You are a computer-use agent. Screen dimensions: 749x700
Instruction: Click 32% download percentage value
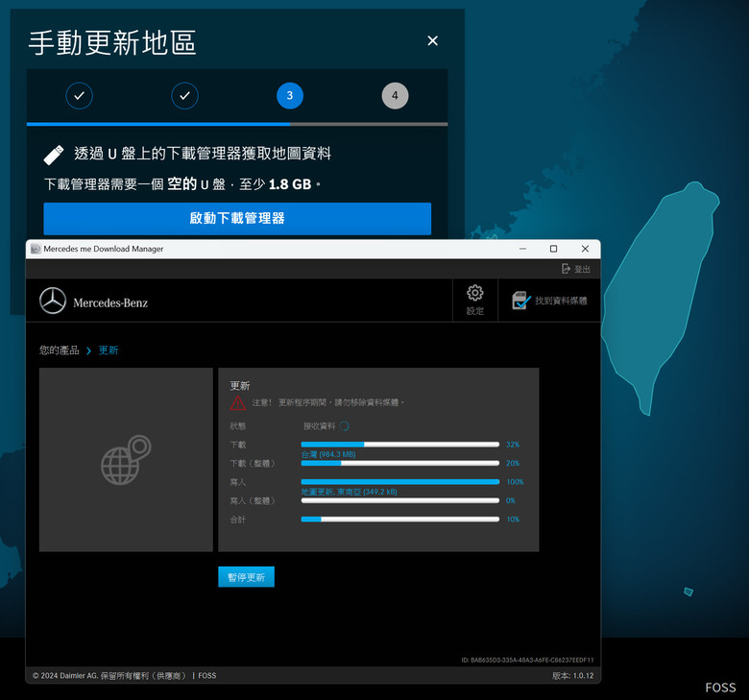coord(513,445)
